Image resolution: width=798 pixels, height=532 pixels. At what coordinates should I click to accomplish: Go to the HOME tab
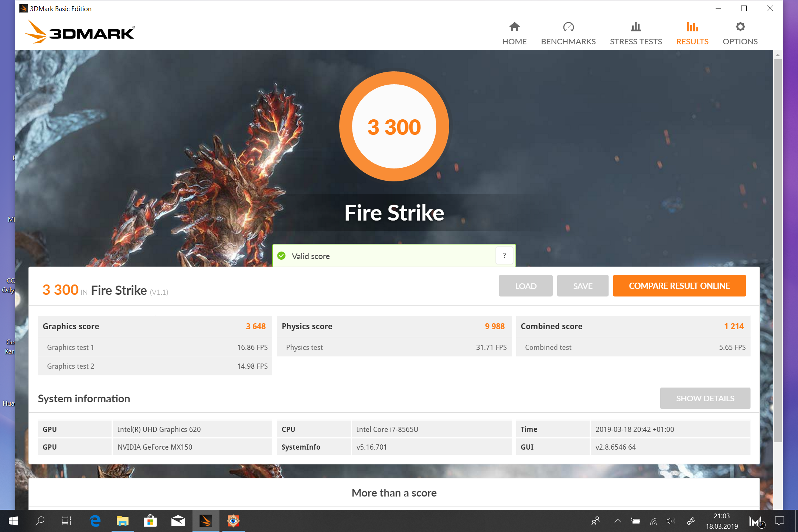pos(514,34)
